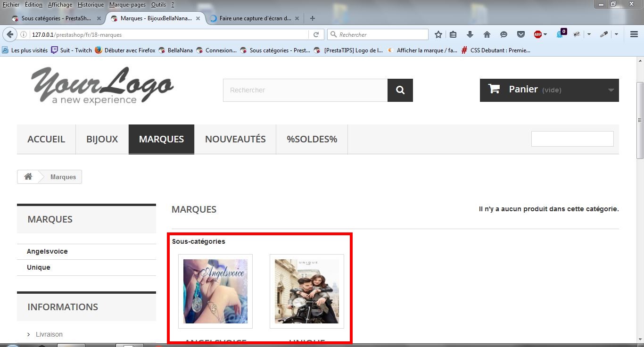Open the Affichage menu

click(60, 4)
